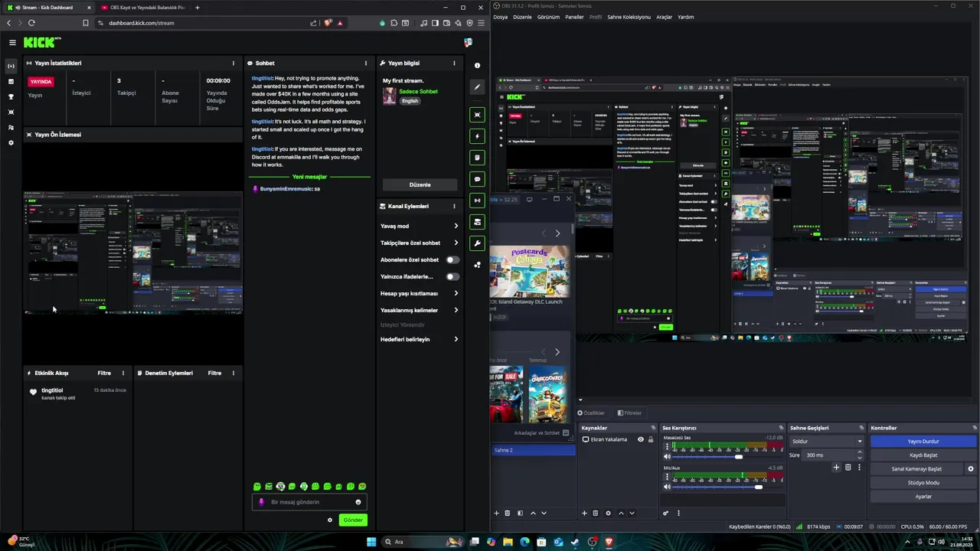Screen dimensions: 980x551
Task: Add a new source in OBS Kaynaklar
Action: [x=584, y=513]
